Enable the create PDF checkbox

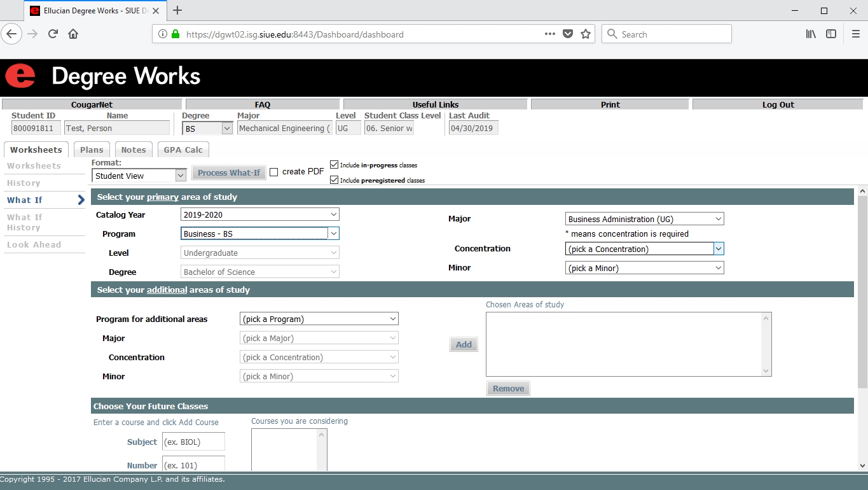click(274, 172)
